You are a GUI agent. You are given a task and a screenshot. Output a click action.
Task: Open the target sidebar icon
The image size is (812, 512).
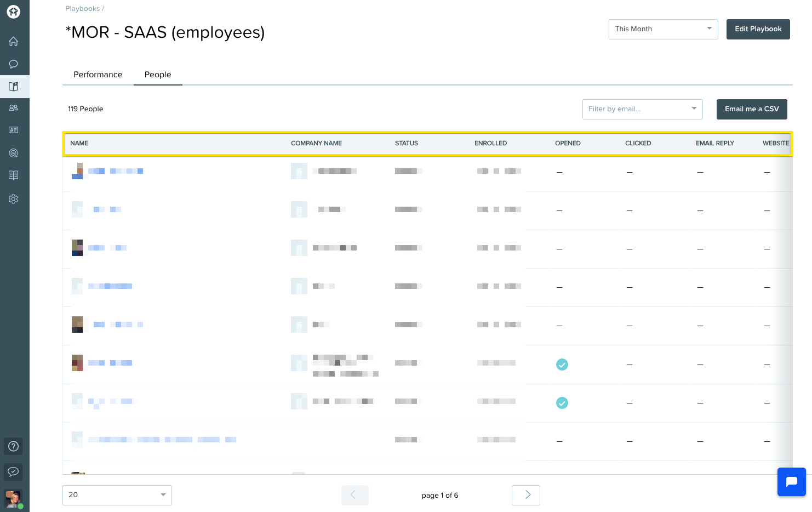[14, 153]
